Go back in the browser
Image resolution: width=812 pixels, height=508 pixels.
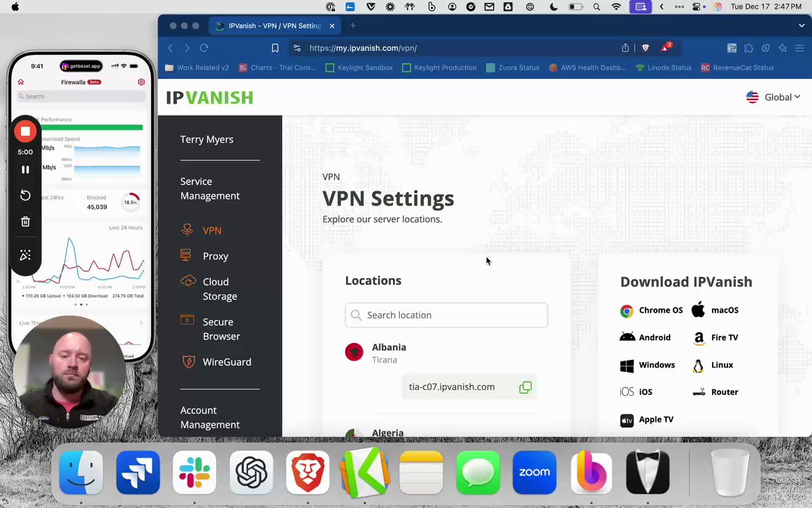click(171, 48)
